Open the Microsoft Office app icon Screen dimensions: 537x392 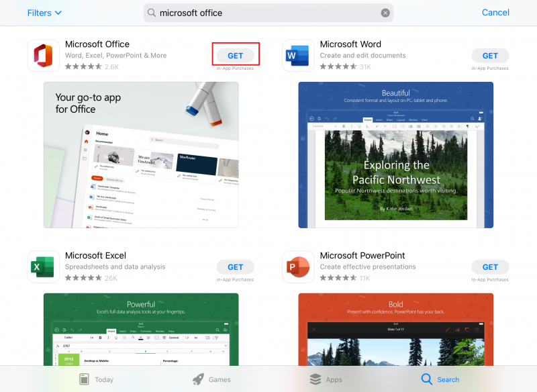click(x=43, y=55)
